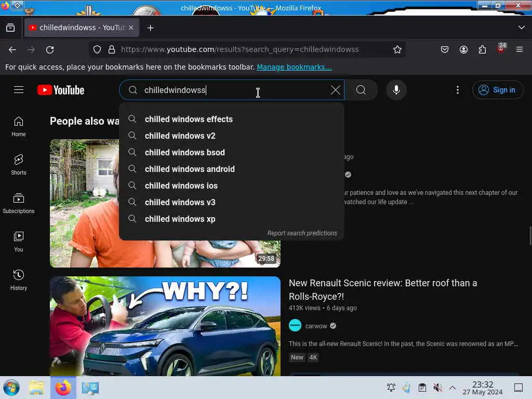Viewport: 532px width, 399px height.
Task: Open carwow channel link
Action: tap(316, 326)
